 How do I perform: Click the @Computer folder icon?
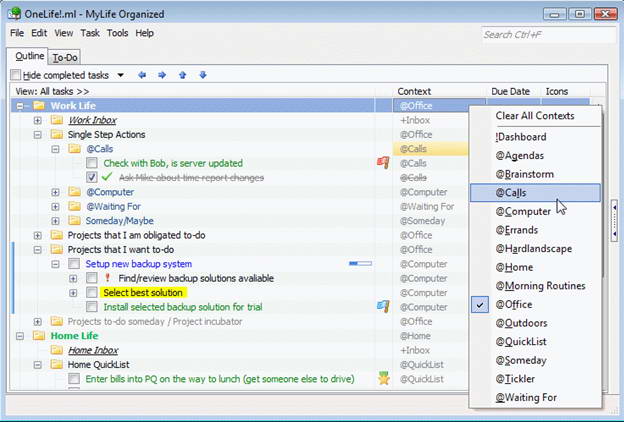tap(74, 192)
